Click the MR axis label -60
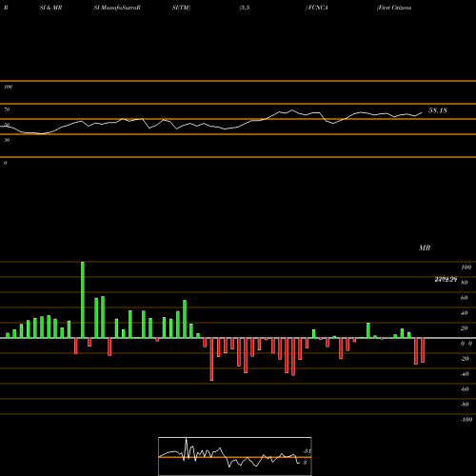Viewport: 476px width, 476px height. (465, 389)
